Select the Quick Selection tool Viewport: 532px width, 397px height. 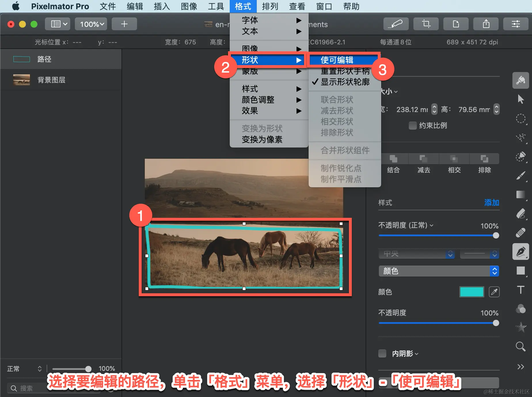tap(520, 137)
